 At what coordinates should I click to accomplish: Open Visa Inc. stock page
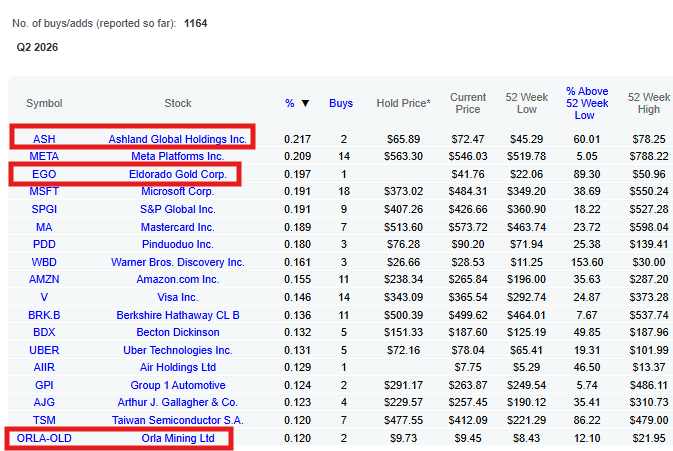click(178, 298)
